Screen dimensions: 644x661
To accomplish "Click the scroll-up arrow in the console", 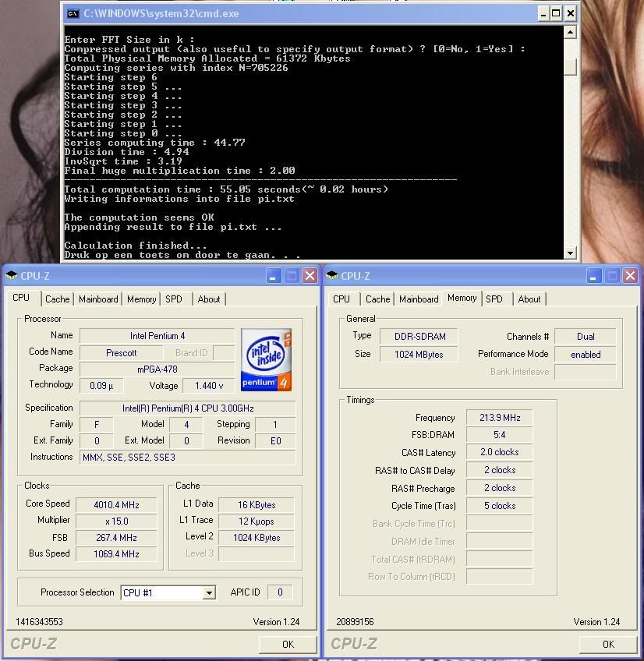I will (570, 33).
